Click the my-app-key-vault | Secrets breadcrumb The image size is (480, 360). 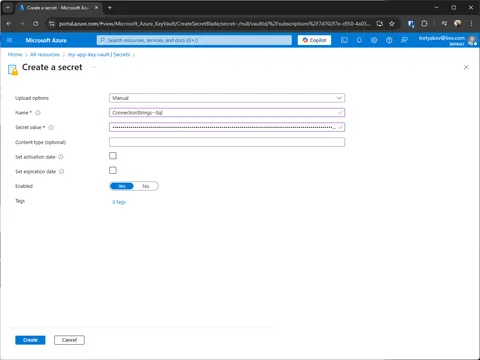pyautogui.click(x=99, y=55)
